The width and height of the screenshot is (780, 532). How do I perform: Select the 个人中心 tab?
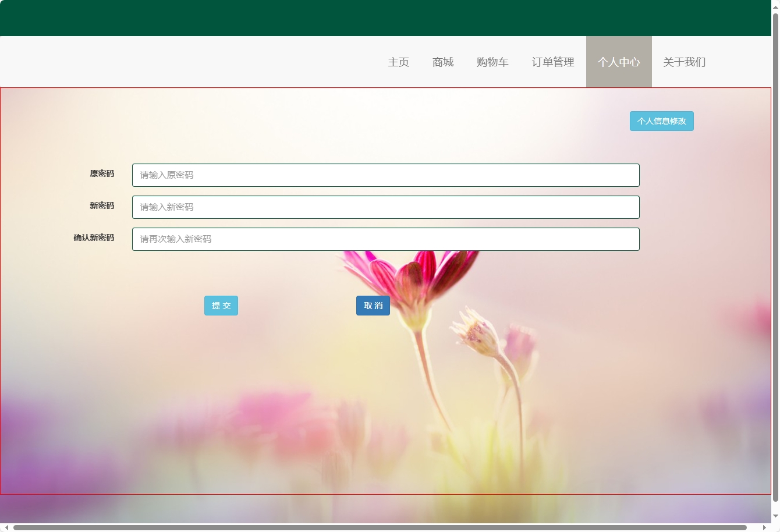point(619,62)
